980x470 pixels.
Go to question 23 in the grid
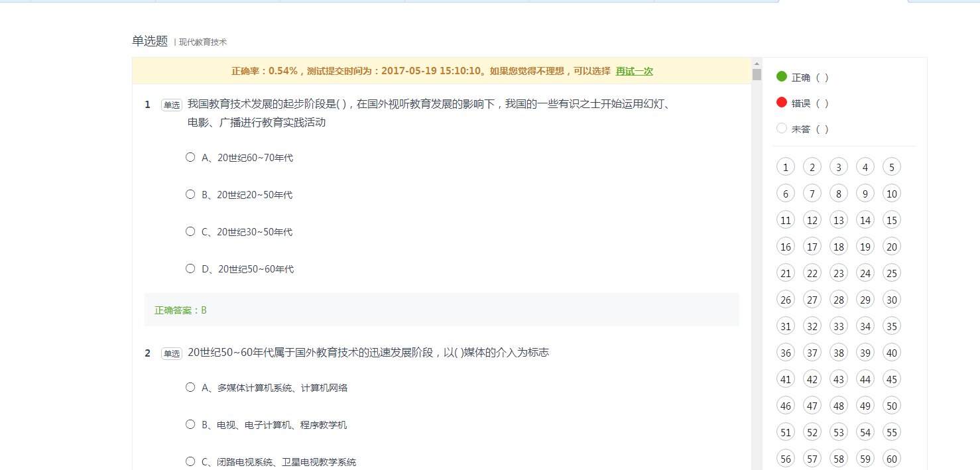coord(839,273)
